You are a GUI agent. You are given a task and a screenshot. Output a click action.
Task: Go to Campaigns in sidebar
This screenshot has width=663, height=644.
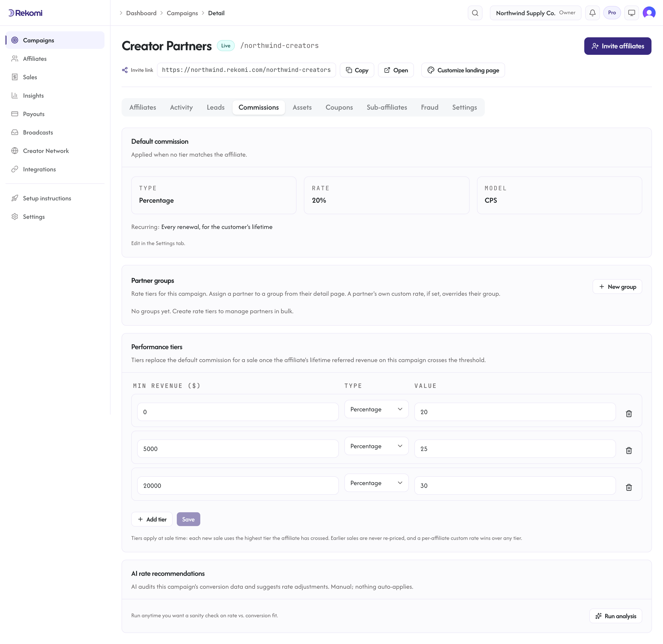click(x=55, y=40)
